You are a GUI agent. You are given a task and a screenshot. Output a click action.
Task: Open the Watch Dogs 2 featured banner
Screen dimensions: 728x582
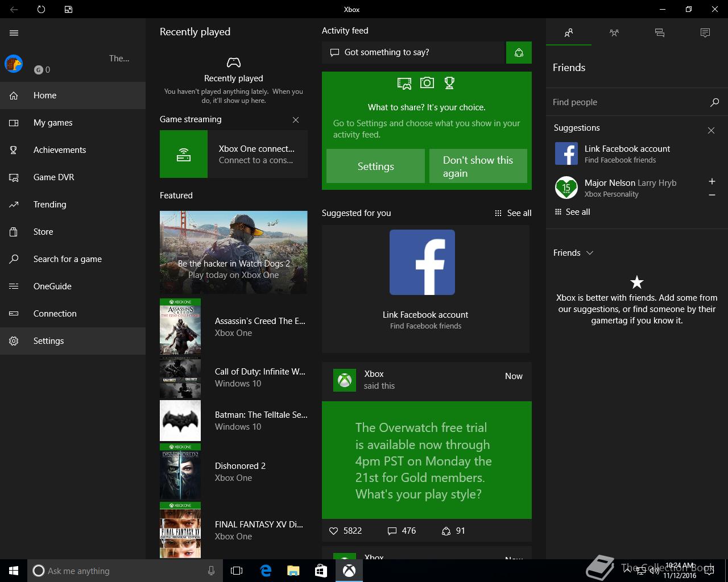(234, 252)
